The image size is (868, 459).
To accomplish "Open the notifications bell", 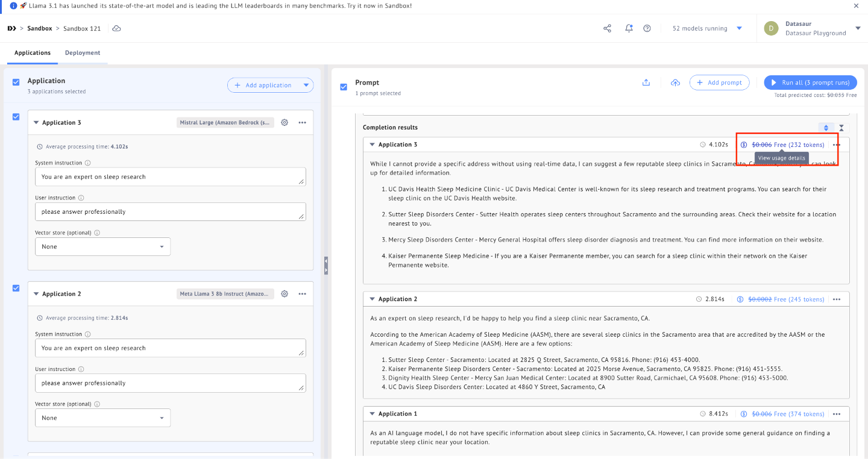I will tap(629, 28).
